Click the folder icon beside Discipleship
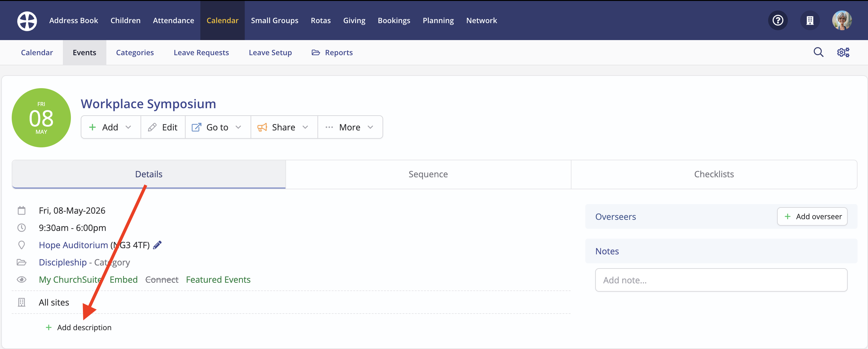Screen dimensions: 868x349 [22, 262]
